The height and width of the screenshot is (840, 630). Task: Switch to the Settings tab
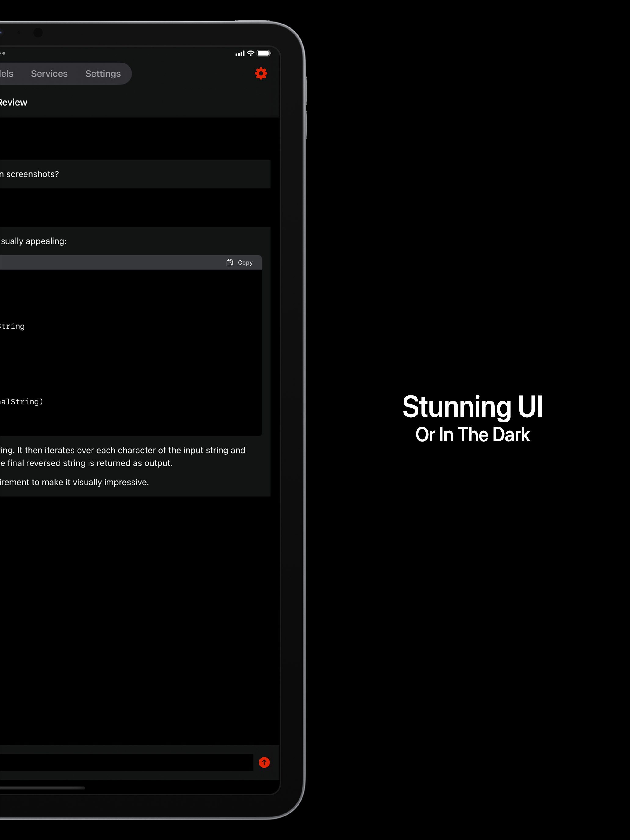tap(103, 74)
